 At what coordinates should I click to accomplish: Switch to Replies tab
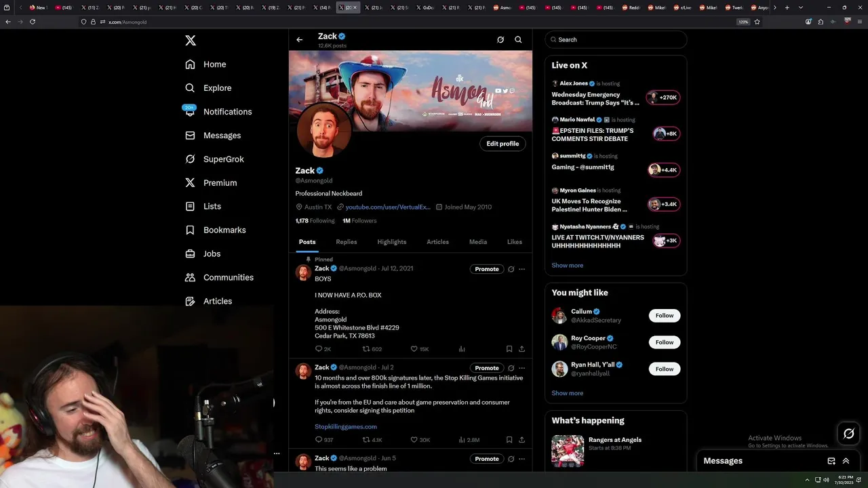click(347, 242)
